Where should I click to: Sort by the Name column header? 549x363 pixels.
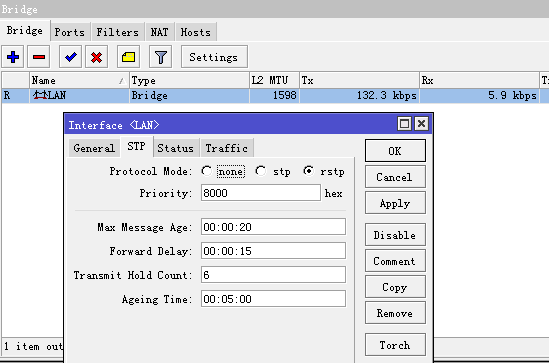point(79,81)
